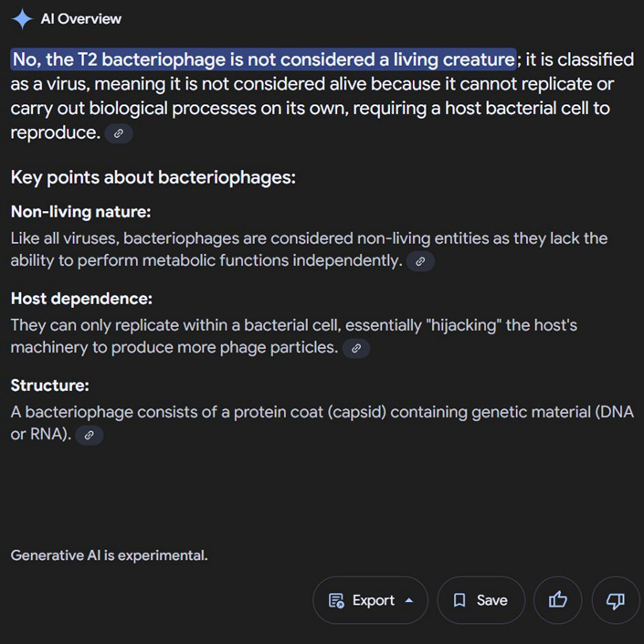
Task: Click the "Host dependence:" heading
Action: point(81,299)
